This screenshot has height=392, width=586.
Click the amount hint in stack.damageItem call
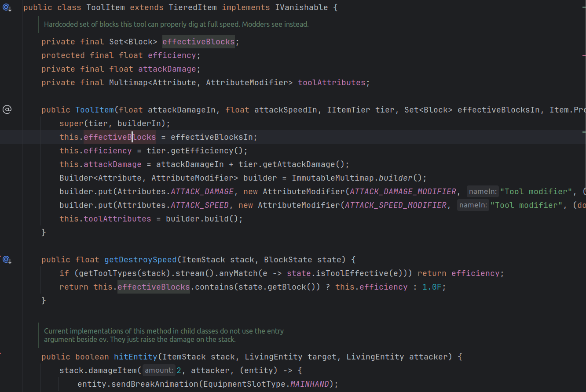click(x=158, y=370)
